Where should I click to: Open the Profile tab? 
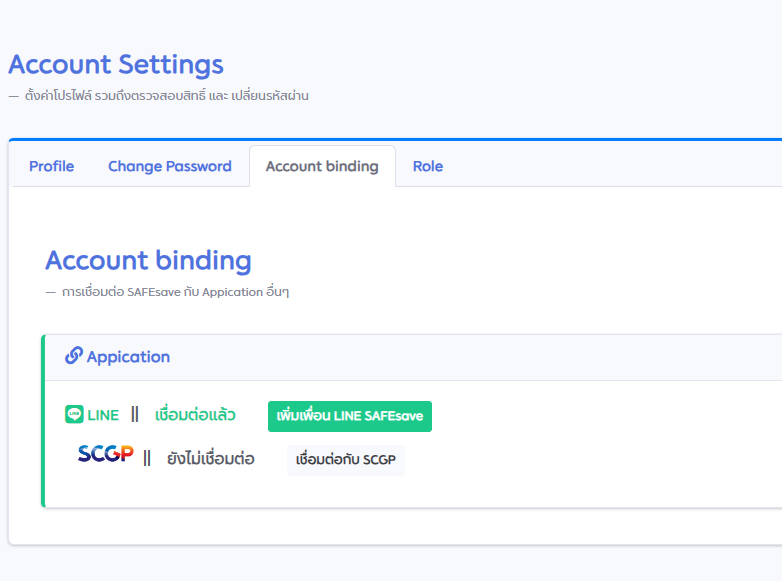point(51,166)
